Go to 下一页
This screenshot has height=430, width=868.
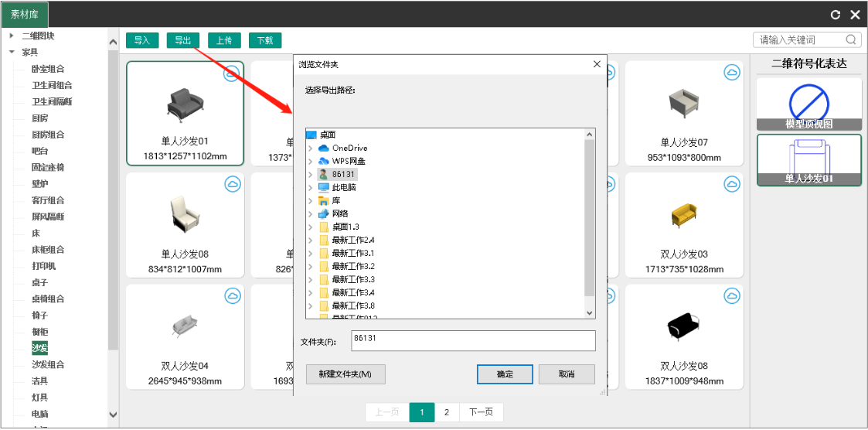(481, 412)
